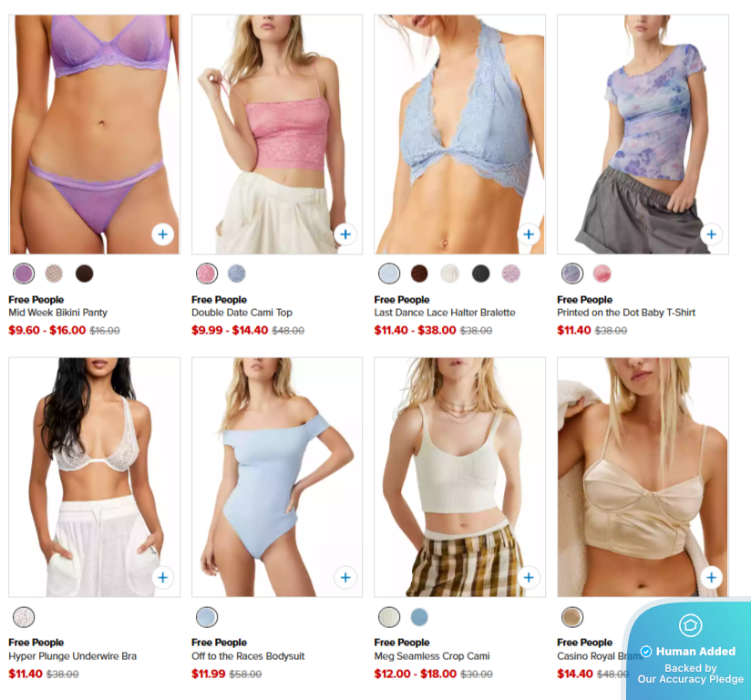Click plus icon on Printed on the Dot T-Shirt
The height and width of the screenshot is (700, 751).
[711, 234]
